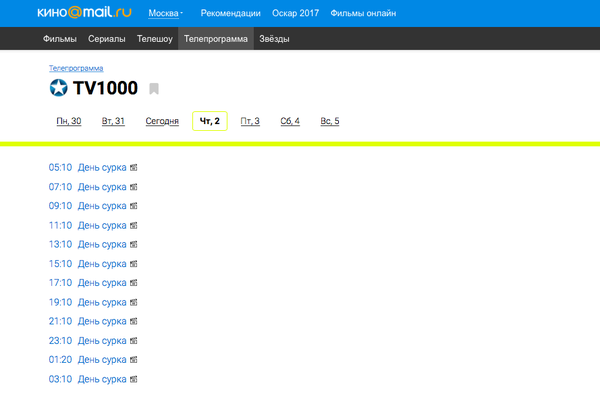Click the film icon next to 23:10

coord(134,341)
